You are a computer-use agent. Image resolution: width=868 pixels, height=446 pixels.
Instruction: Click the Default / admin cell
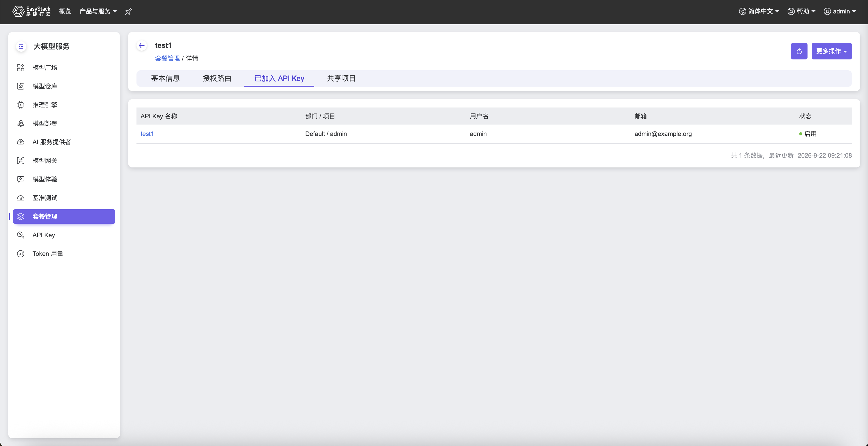click(x=326, y=134)
